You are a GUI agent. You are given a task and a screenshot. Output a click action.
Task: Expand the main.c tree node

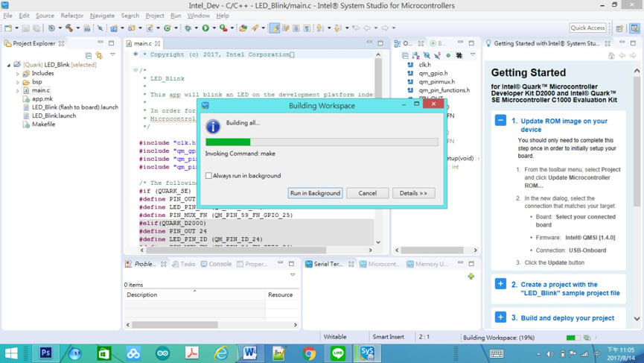click(x=18, y=91)
